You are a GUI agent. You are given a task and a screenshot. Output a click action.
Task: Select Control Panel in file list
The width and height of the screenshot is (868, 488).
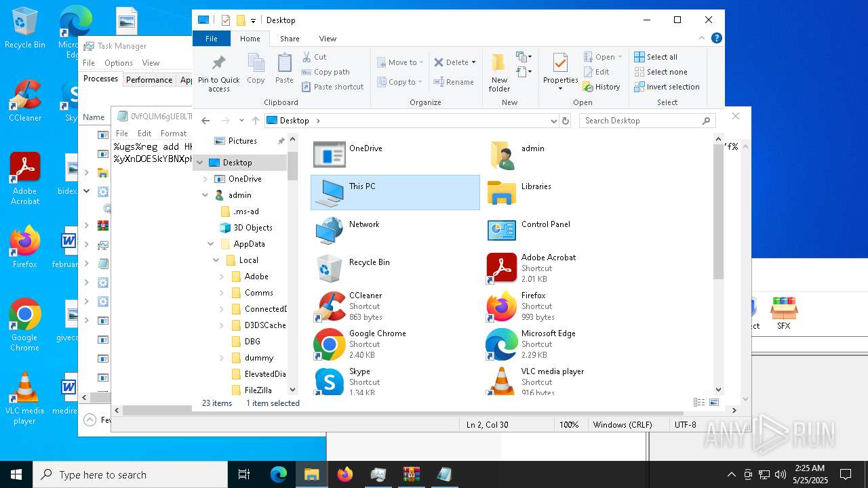[567, 230]
